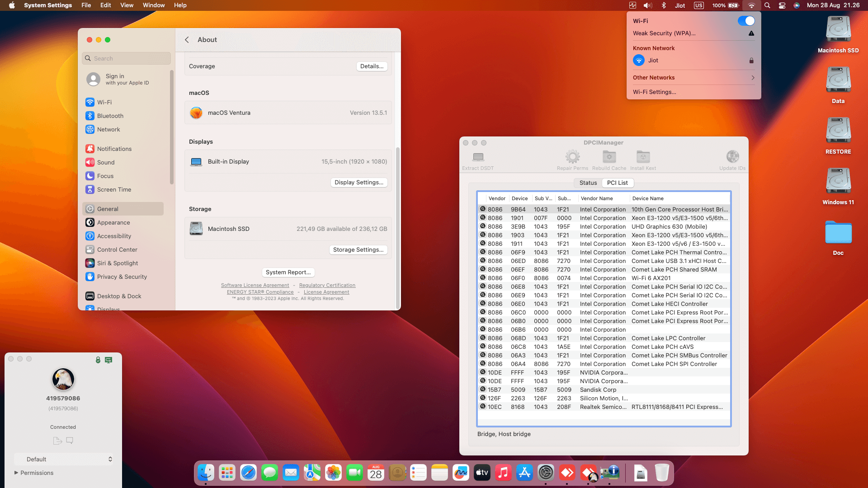Click the search field in System Settings sidebar
Image resolution: width=868 pixels, height=488 pixels.
click(x=126, y=58)
